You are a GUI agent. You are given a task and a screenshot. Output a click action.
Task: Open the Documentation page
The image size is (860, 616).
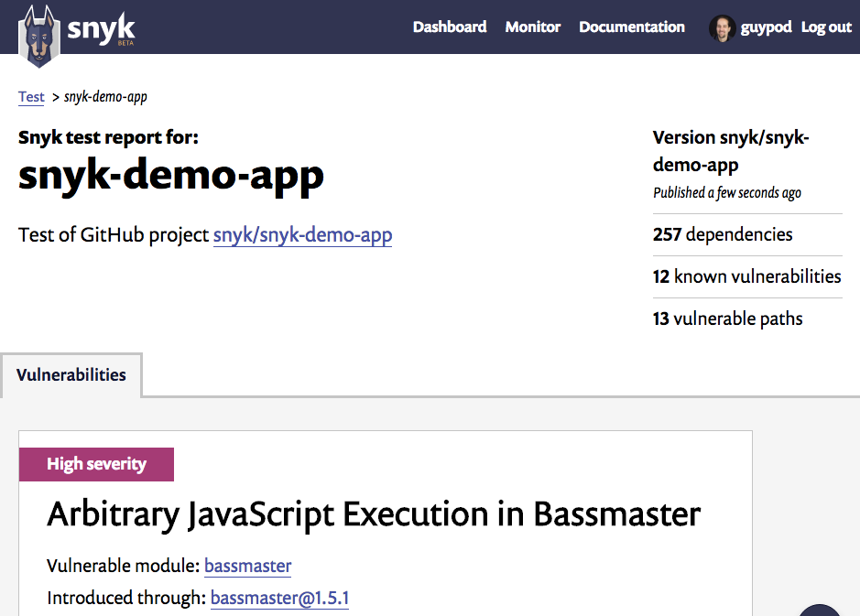pyautogui.click(x=632, y=27)
